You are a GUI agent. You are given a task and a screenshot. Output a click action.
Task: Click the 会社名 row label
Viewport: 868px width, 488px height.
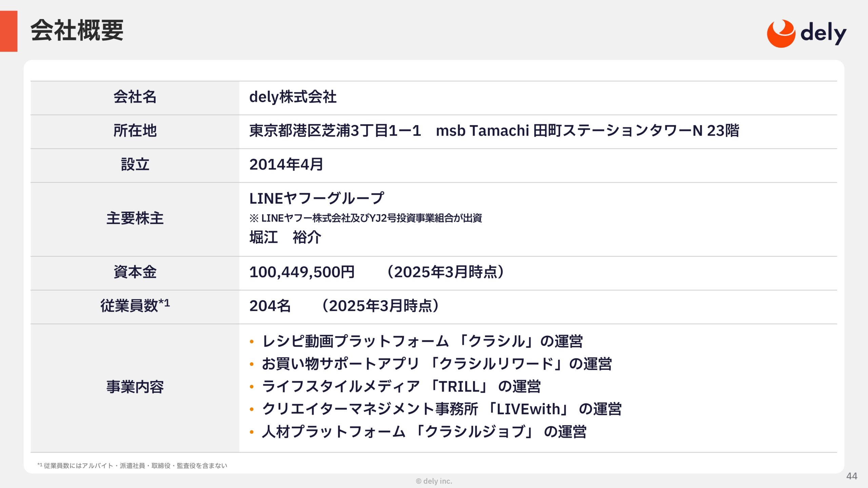[135, 97]
